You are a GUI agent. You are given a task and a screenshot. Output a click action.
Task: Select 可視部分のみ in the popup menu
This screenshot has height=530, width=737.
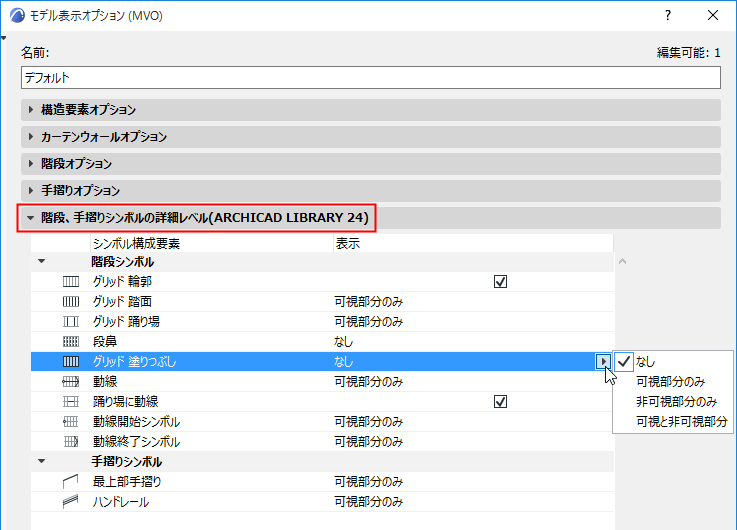pyautogui.click(x=673, y=382)
